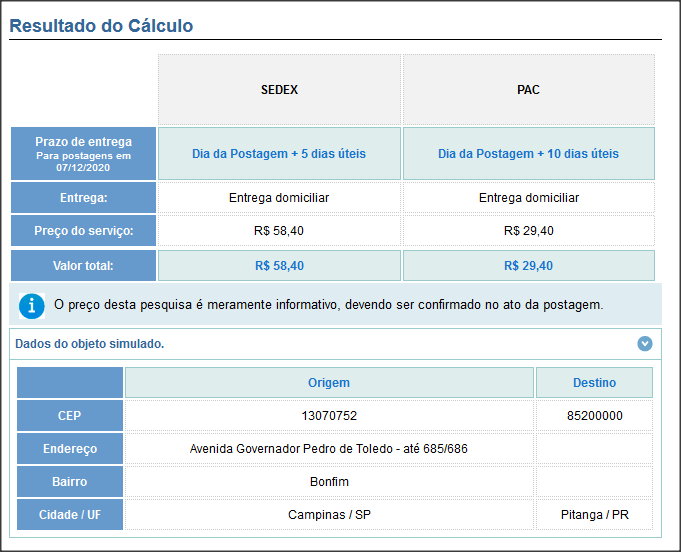Select the 'Endereço' row label

tap(70, 449)
